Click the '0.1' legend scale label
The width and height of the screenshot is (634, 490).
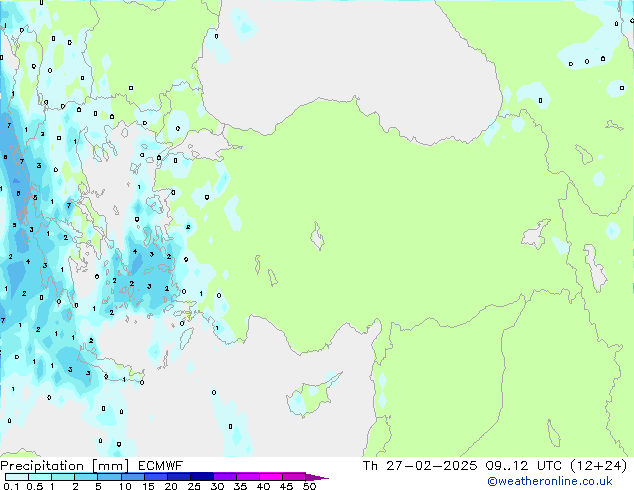(x=11, y=486)
